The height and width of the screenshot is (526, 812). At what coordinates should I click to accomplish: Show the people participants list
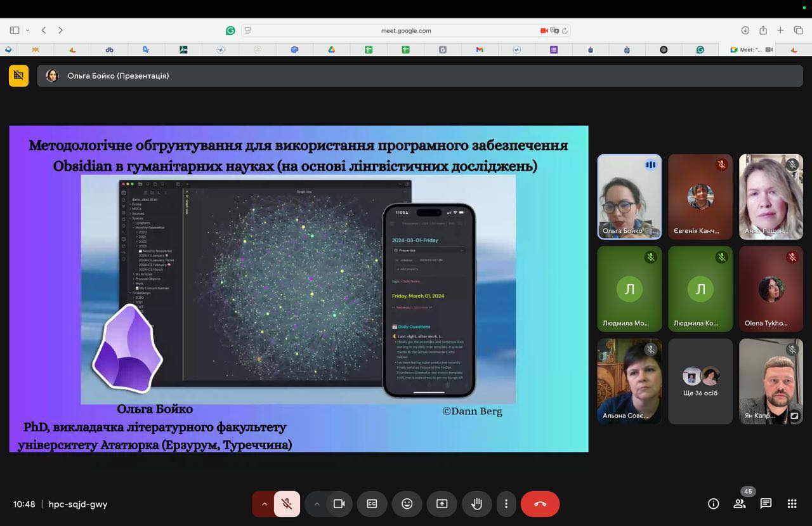[740, 504]
